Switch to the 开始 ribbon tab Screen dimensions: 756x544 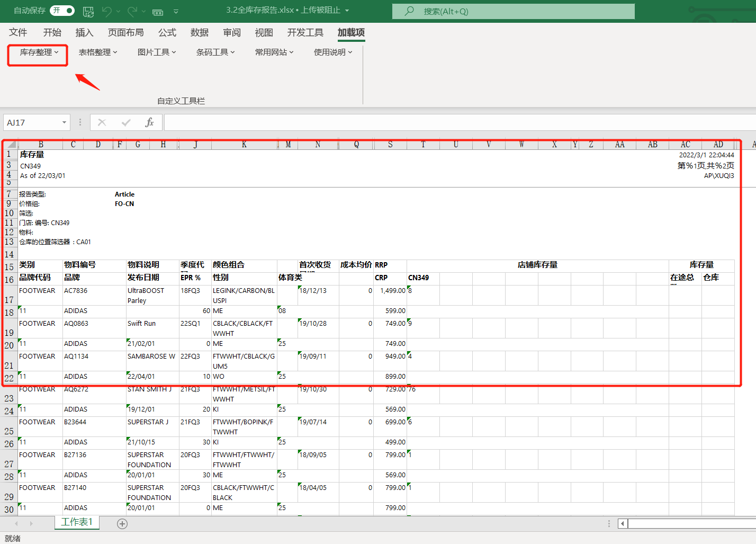pyautogui.click(x=52, y=33)
